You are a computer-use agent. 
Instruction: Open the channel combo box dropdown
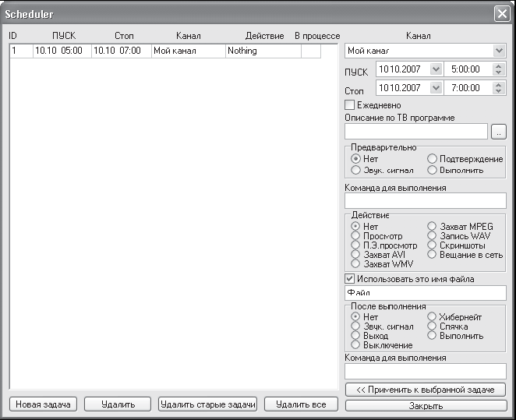click(x=499, y=51)
